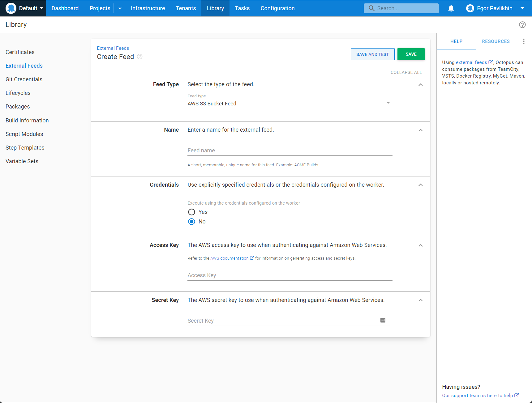The height and width of the screenshot is (403, 532).
Task: Select No for worker credentials
Action: pyautogui.click(x=192, y=222)
